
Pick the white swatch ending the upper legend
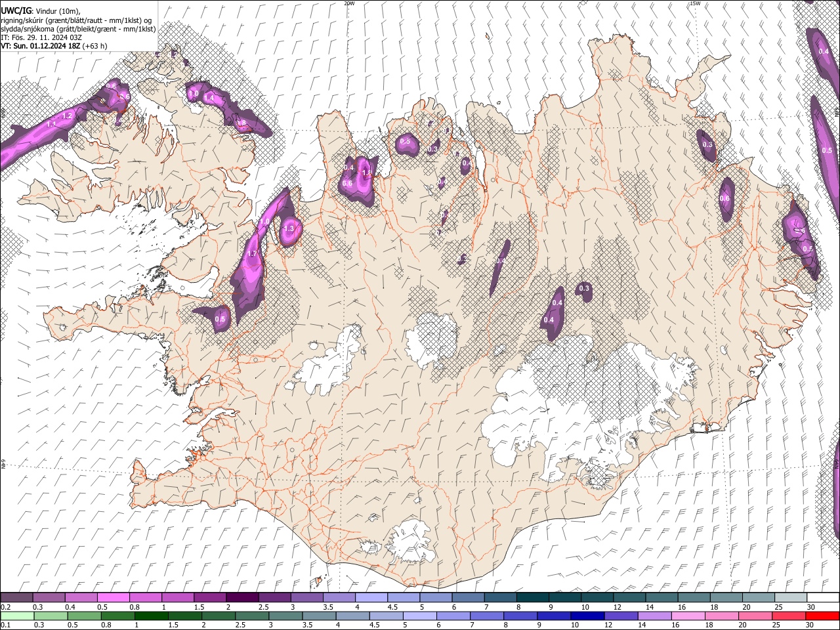(822, 597)
